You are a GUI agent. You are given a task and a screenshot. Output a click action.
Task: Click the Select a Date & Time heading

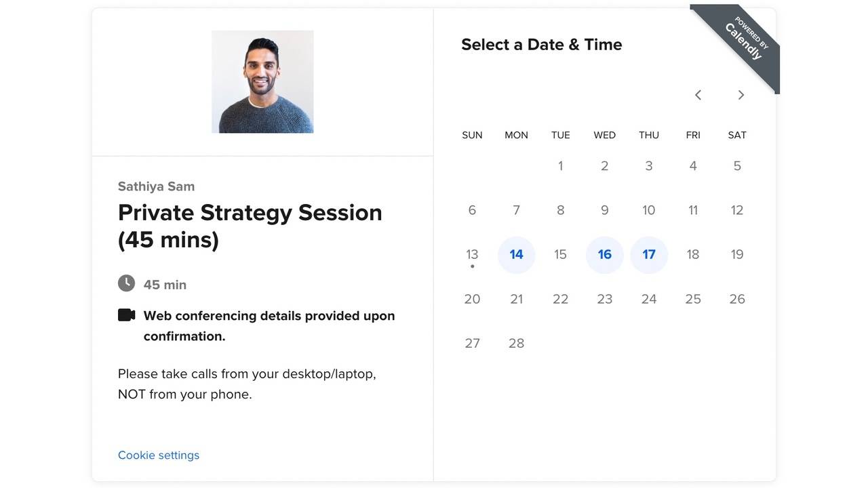click(541, 45)
